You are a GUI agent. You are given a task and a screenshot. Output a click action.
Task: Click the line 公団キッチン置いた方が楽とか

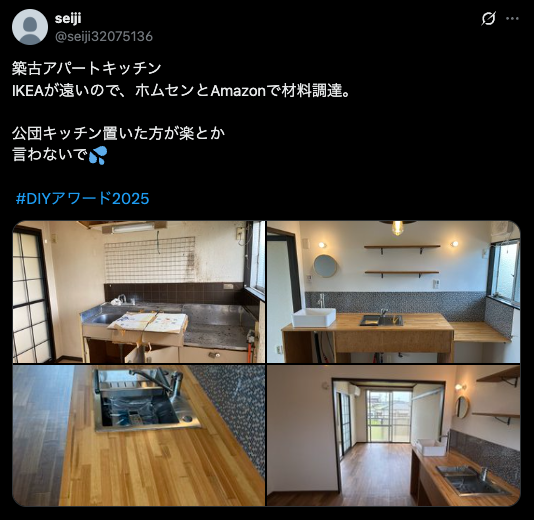pos(119,133)
